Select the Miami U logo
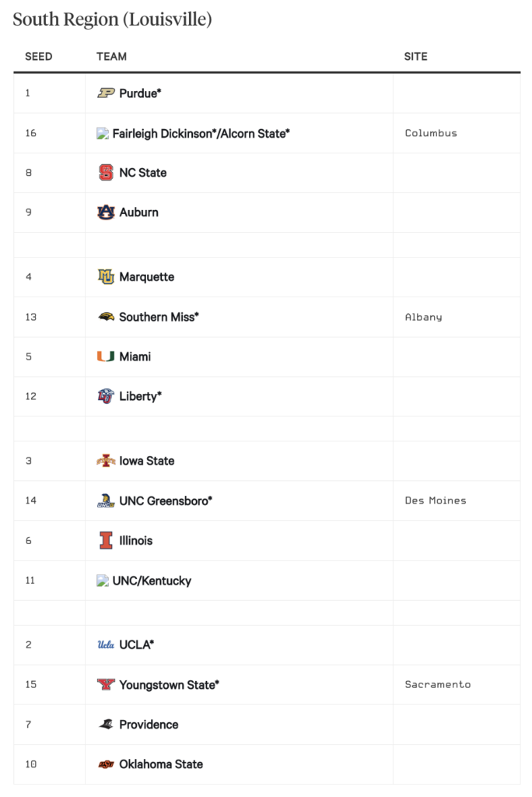This screenshot has width=532, height=797. point(106,356)
